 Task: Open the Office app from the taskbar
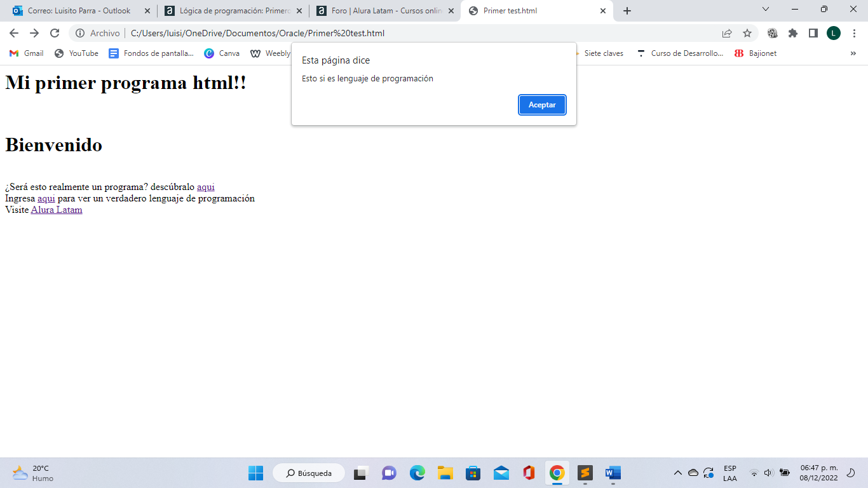[529, 473]
